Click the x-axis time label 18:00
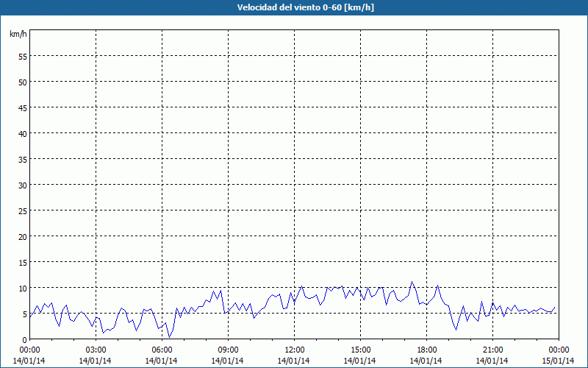588x368 pixels. click(x=427, y=350)
